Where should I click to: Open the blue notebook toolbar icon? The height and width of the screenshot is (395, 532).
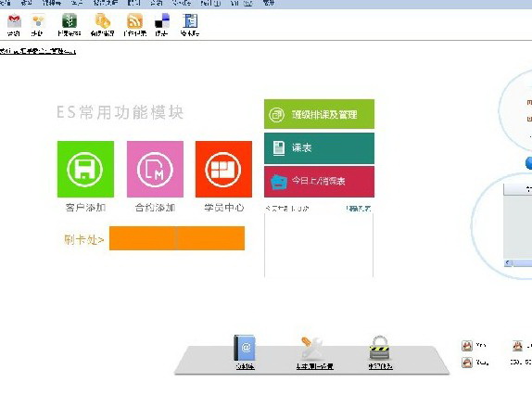pos(190,21)
